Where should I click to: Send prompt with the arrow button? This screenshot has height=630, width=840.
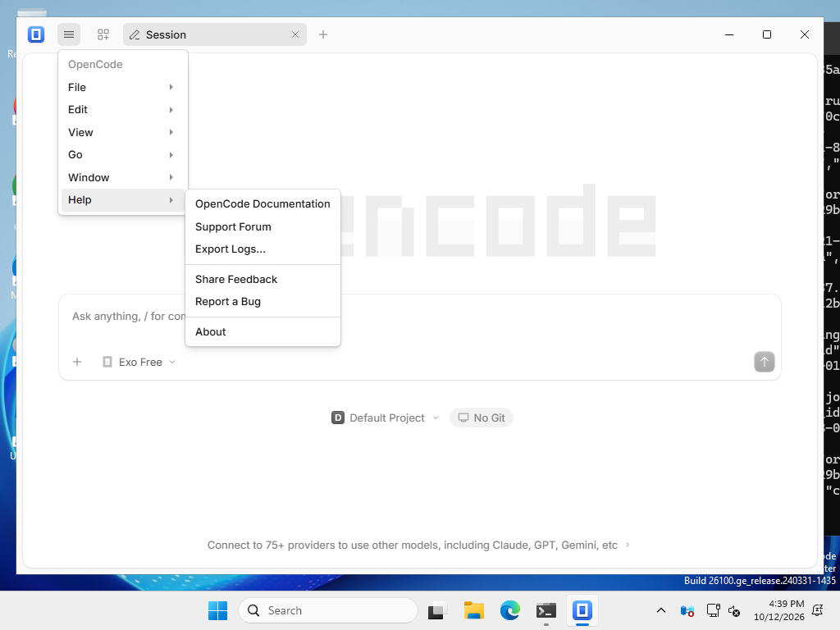click(765, 362)
